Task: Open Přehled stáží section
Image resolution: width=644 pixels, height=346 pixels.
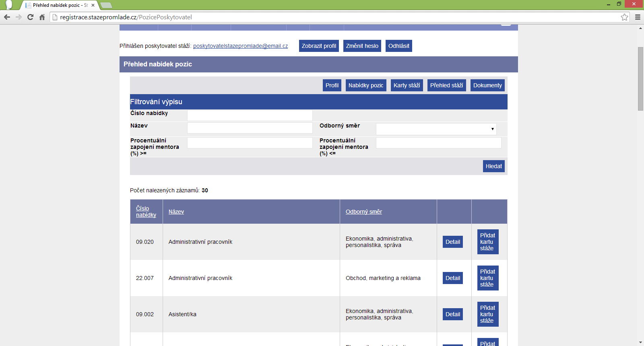Action: [x=447, y=85]
